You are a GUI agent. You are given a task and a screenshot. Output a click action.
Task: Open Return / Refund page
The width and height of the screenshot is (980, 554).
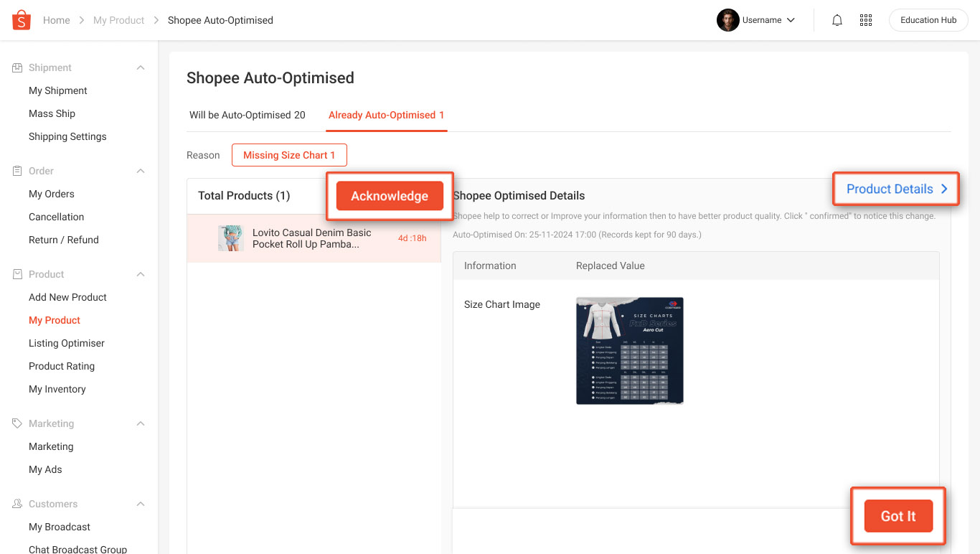point(64,240)
